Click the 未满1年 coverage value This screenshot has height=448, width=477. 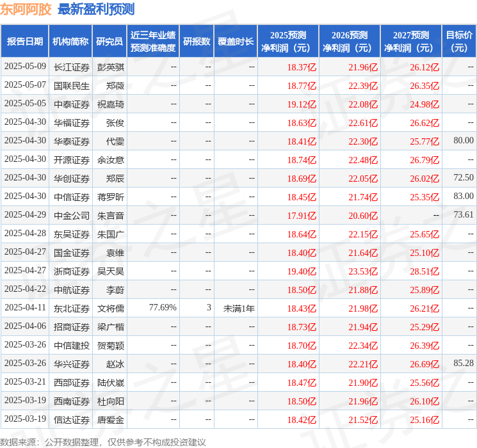click(239, 308)
